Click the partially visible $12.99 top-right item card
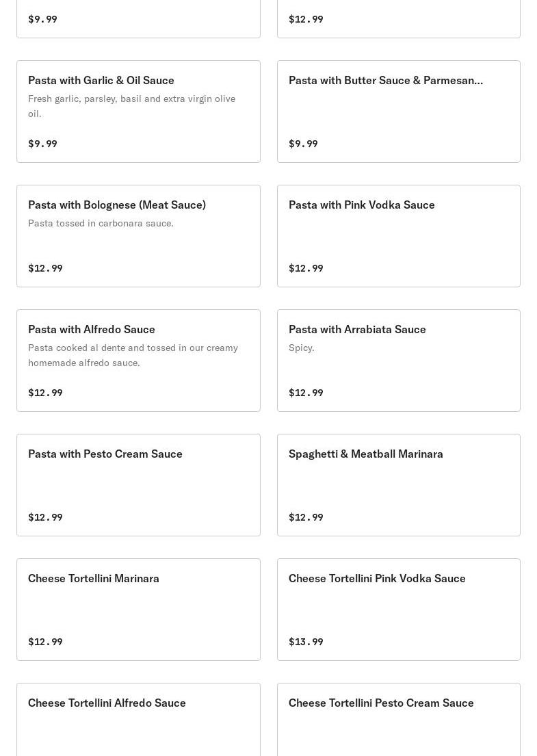Screen dimensions: 537x756 [x=399, y=18]
